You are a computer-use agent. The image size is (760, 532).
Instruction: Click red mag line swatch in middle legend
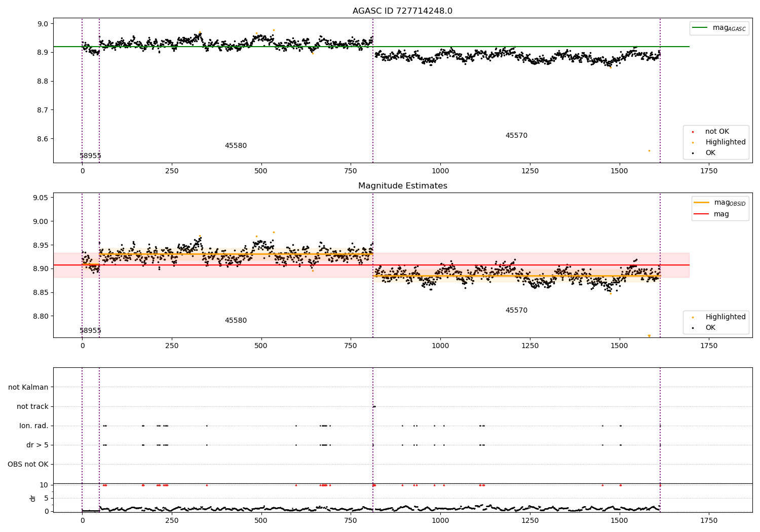point(701,214)
